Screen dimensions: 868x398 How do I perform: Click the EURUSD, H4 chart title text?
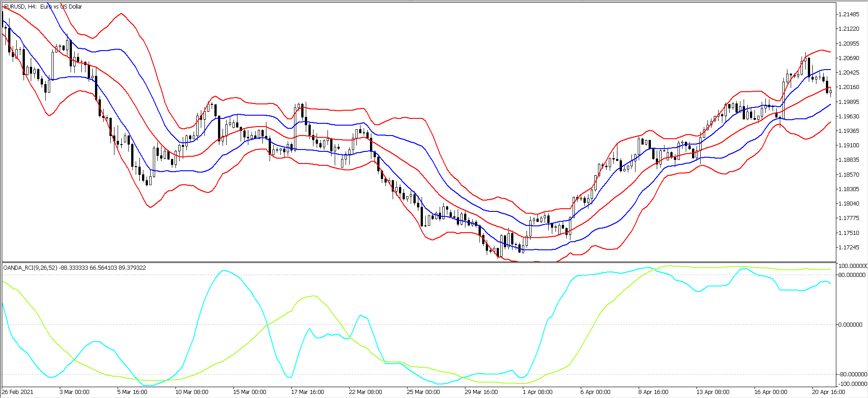point(43,7)
